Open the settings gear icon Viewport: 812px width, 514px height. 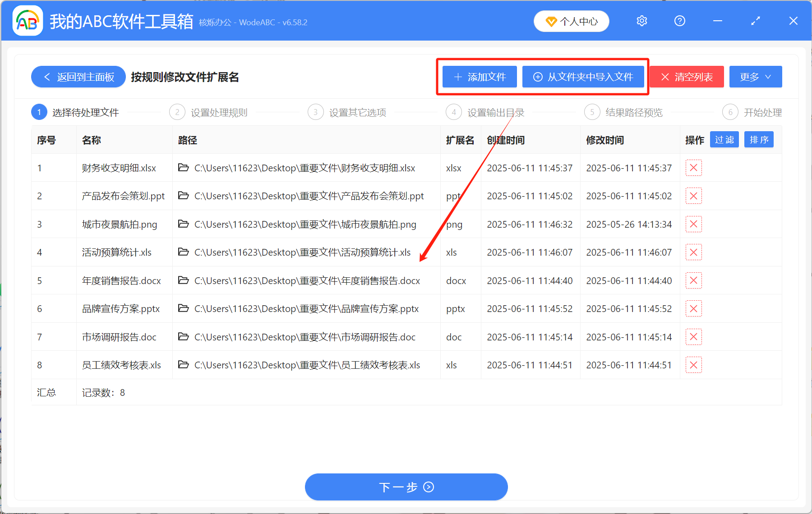click(x=642, y=21)
